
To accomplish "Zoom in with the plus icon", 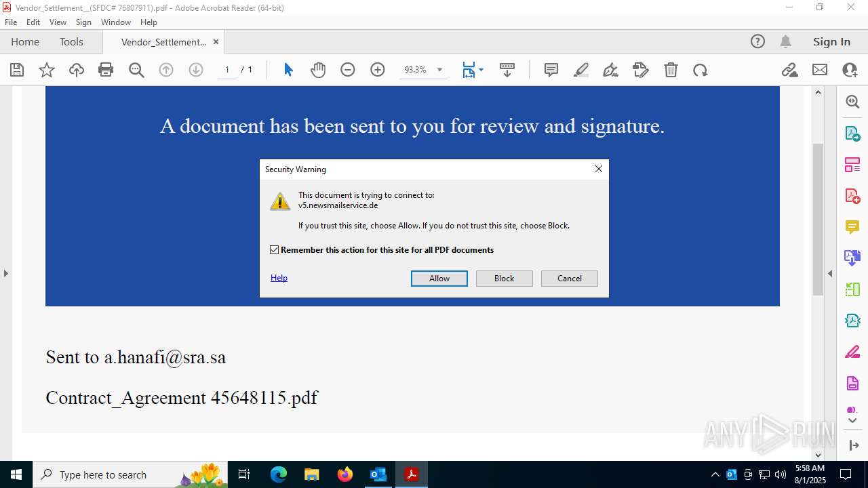I will tap(378, 70).
